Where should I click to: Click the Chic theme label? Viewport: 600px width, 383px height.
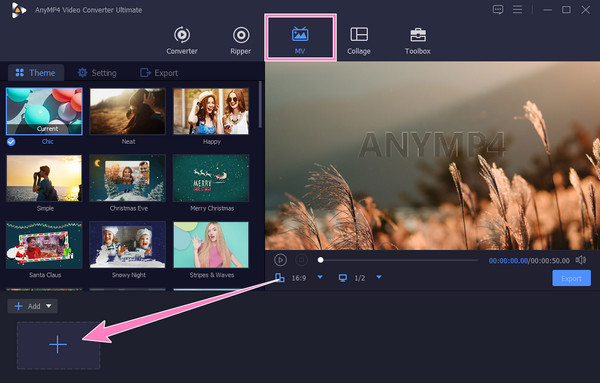click(47, 142)
